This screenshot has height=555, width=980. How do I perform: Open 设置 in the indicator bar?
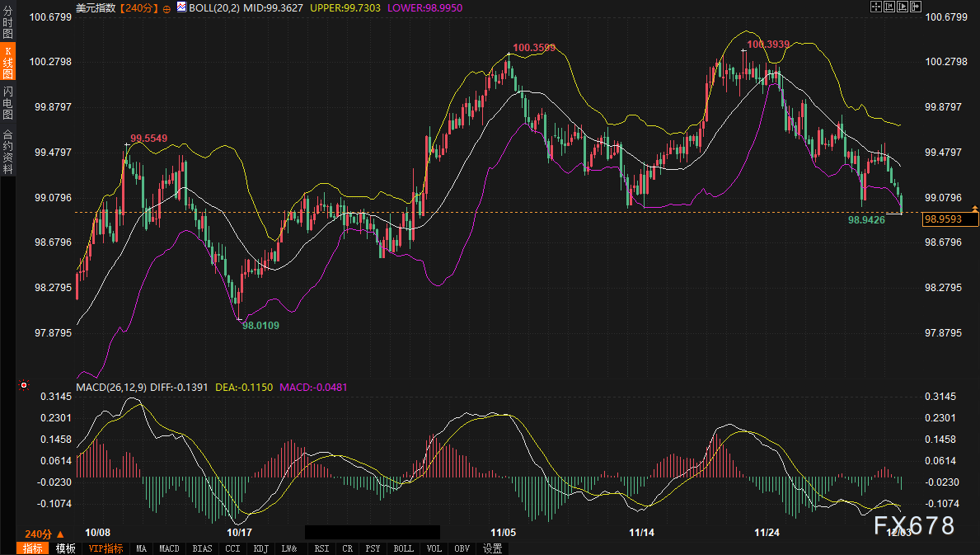[493, 548]
